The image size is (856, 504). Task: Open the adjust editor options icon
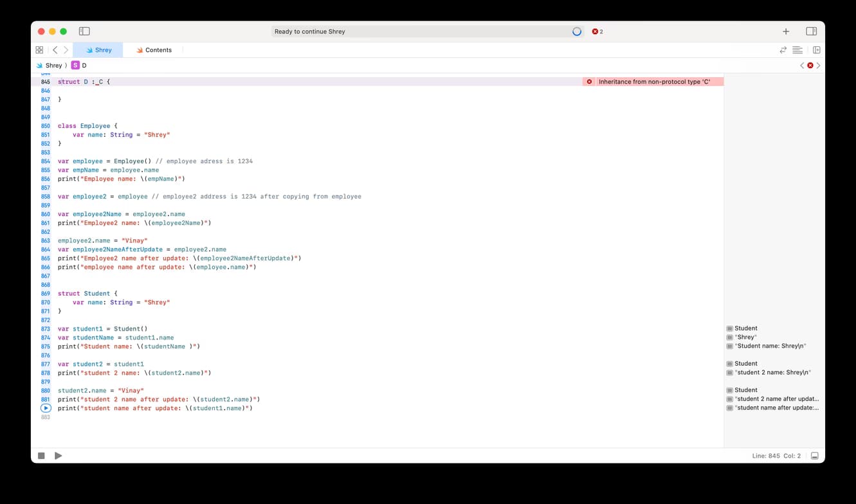tap(798, 50)
